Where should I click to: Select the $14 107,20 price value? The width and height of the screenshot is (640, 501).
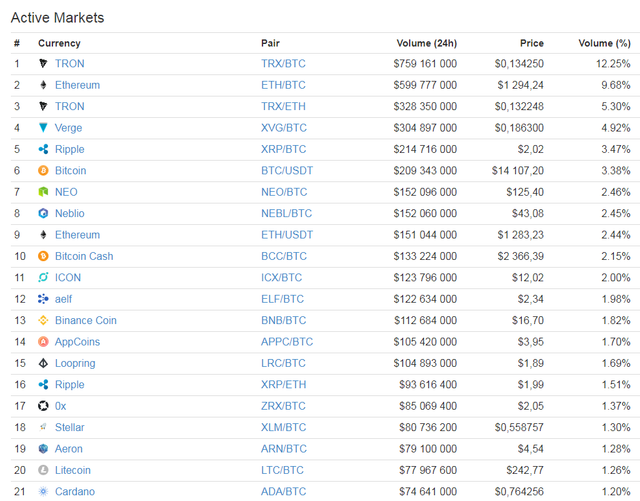(518, 171)
